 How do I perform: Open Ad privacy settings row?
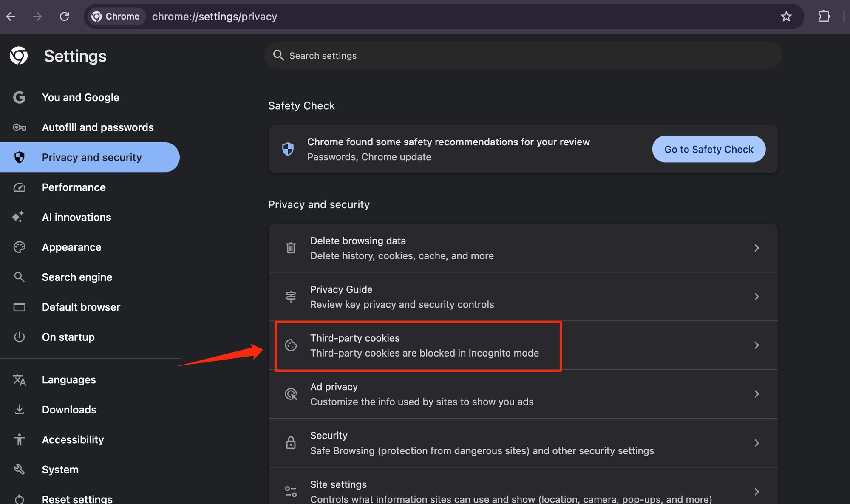tap(421, 394)
